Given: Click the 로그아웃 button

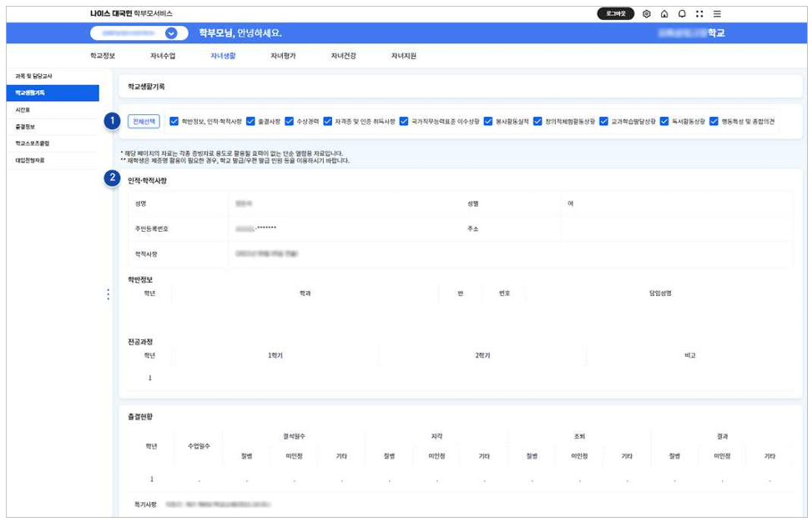Looking at the screenshot, I should coord(616,14).
